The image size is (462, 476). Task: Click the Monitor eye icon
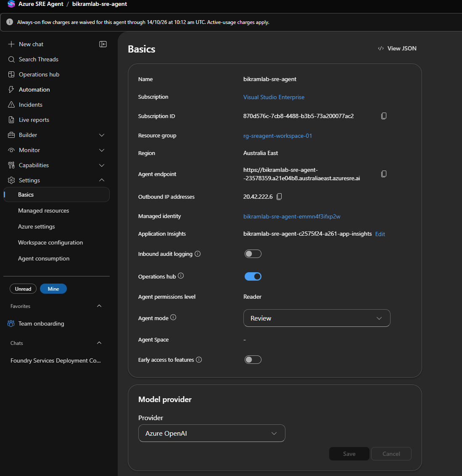click(11, 150)
